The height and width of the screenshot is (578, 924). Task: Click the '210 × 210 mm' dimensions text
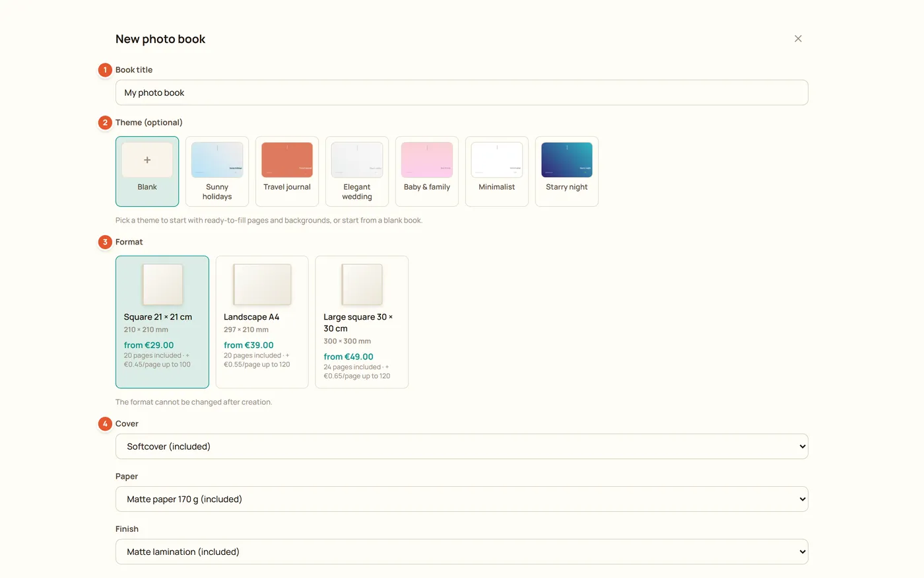[146, 330]
